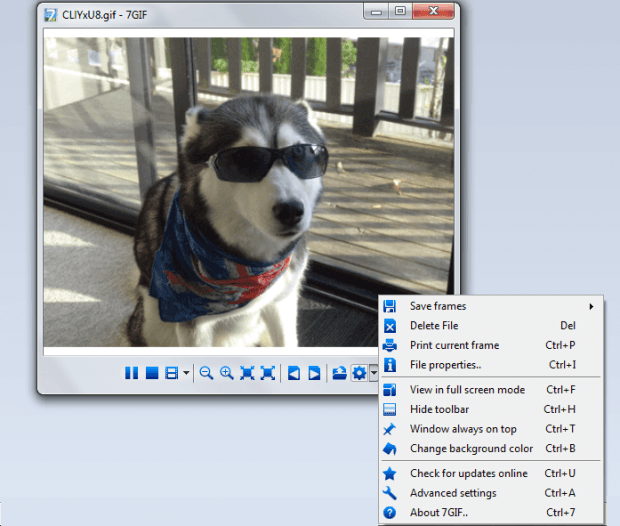The width and height of the screenshot is (620, 526).
Task: Open File properties.. entry
Action: tap(491, 365)
